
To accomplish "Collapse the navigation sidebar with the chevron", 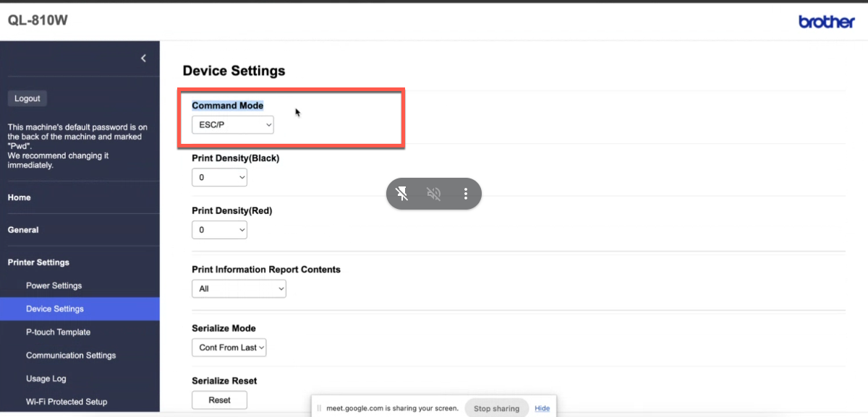I will pos(142,59).
